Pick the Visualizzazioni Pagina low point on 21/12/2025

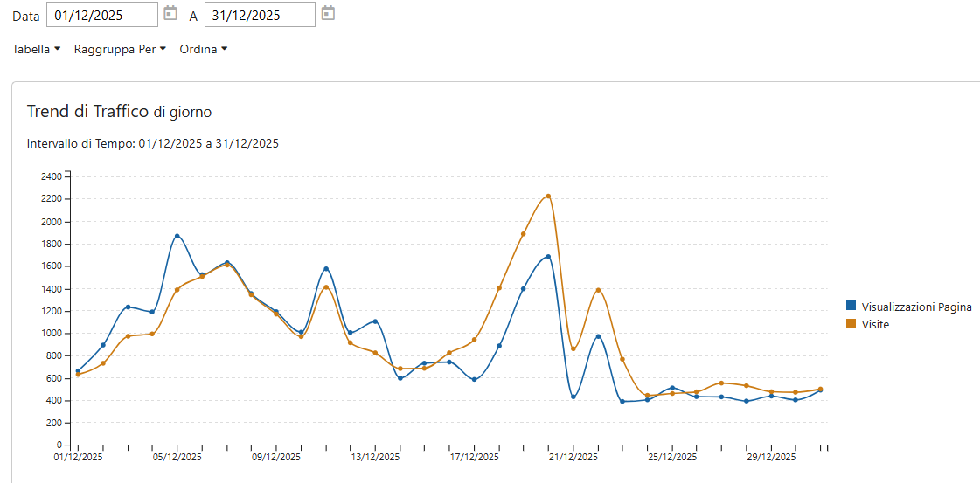[573, 397]
